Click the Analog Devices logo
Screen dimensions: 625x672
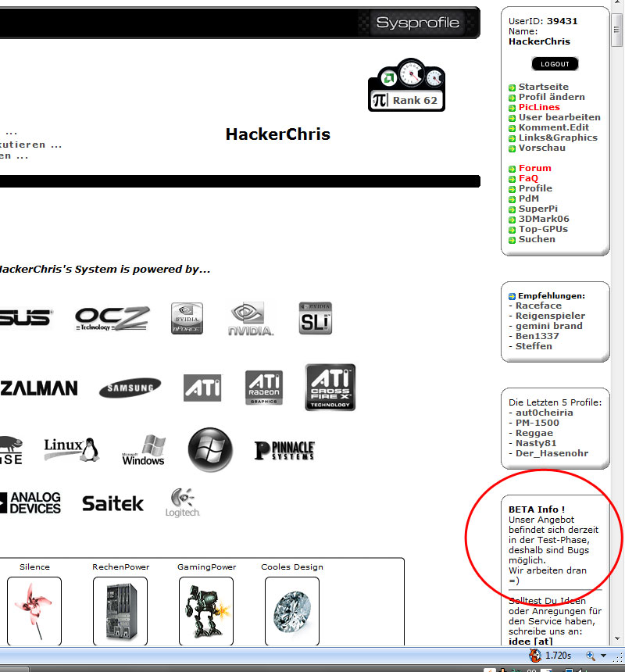tap(30, 502)
